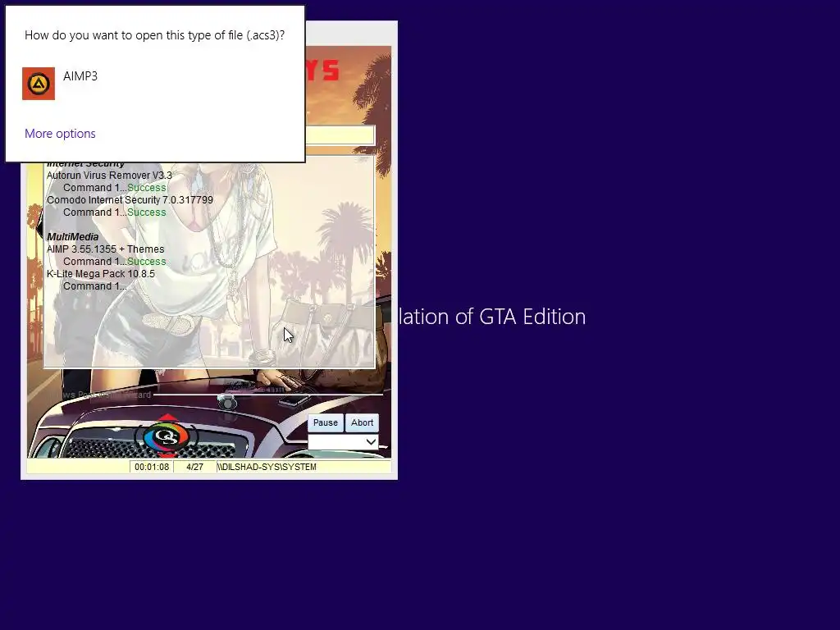Click the GTA Edition installation caption text
Image resolution: width=840 pixels, height=630 pixels.
coord(492,317)
